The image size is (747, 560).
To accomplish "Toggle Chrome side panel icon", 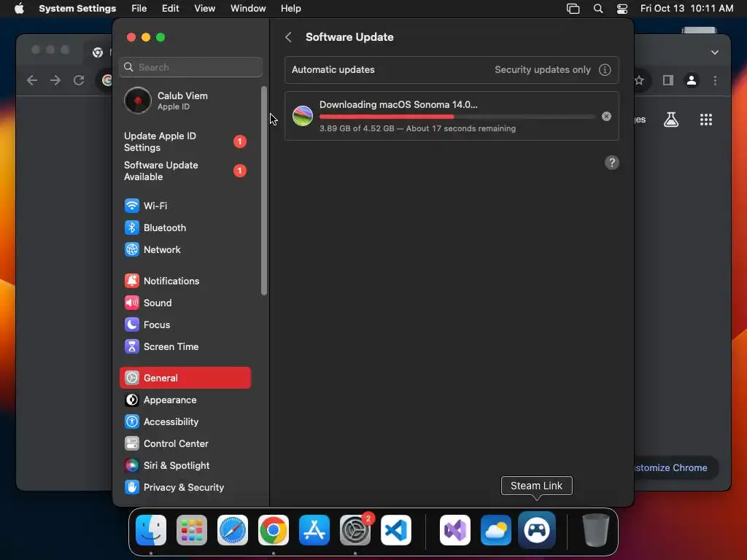I will click(x=668, y=80).
